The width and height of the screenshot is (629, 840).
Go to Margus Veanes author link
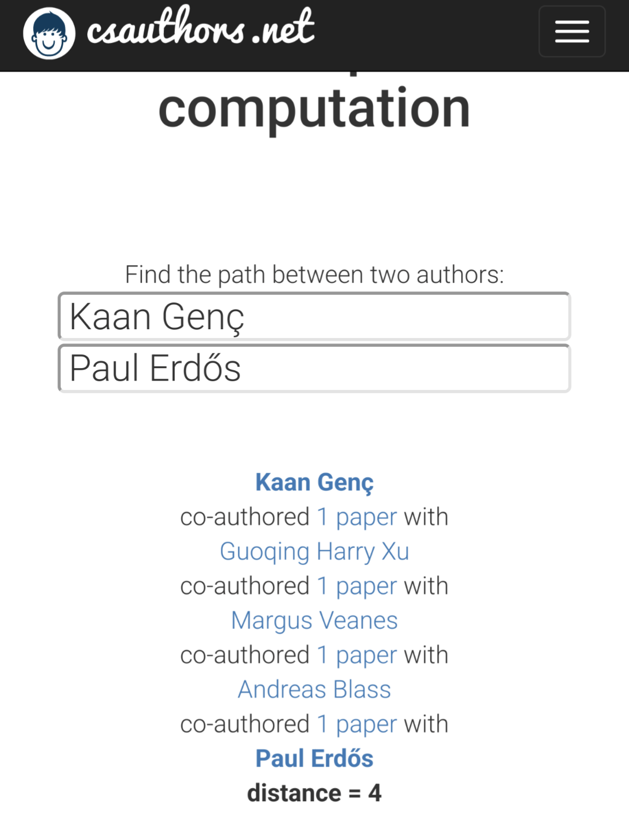click(x=314, y=620)
